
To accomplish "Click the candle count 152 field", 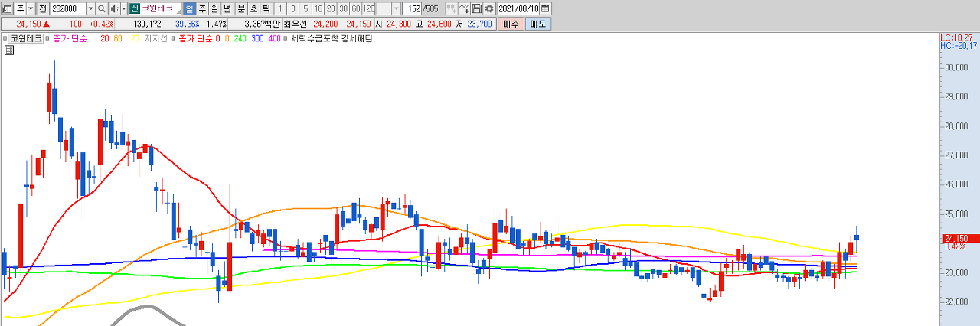I will coord(412,8).
